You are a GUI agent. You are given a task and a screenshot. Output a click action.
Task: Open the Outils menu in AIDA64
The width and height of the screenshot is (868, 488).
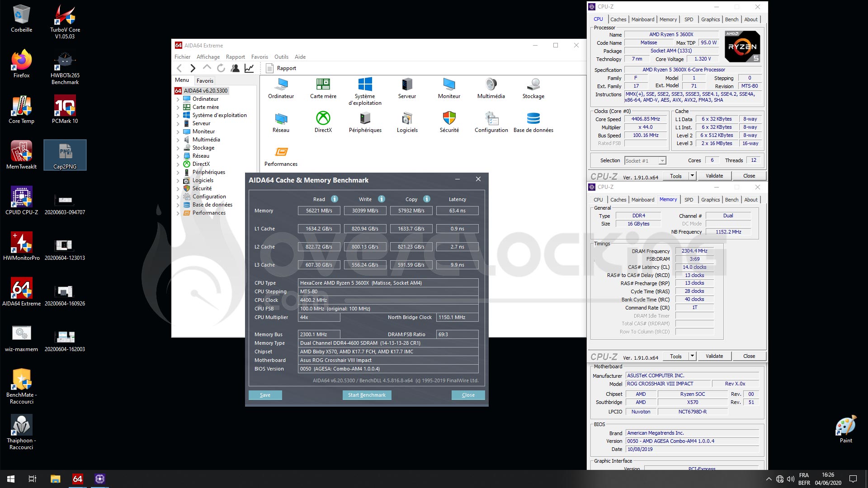tap(281, 57)
